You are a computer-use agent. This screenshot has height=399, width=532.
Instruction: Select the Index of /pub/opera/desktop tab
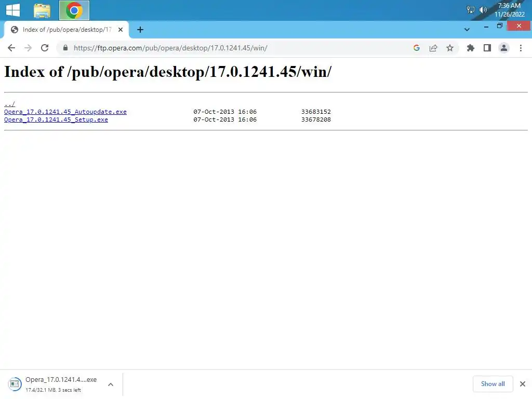point(66,30)
